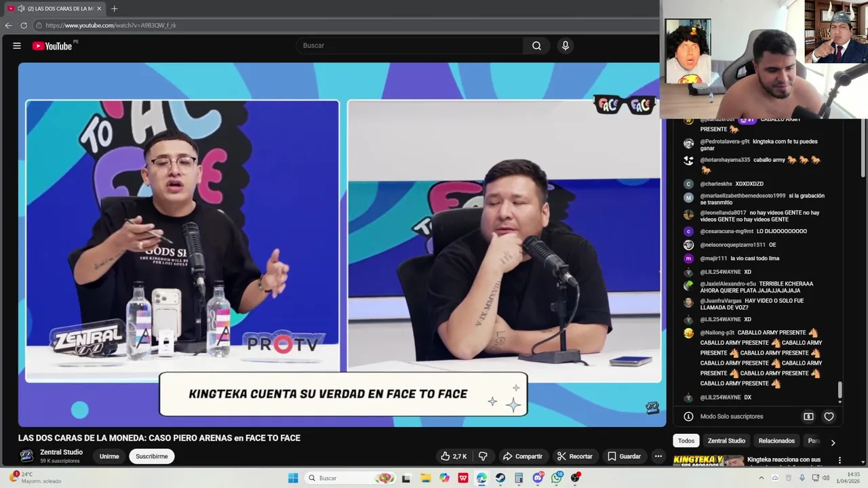Select the Relacionados filter chip
This screenshot has height=488, width=868.
[776, 441]
